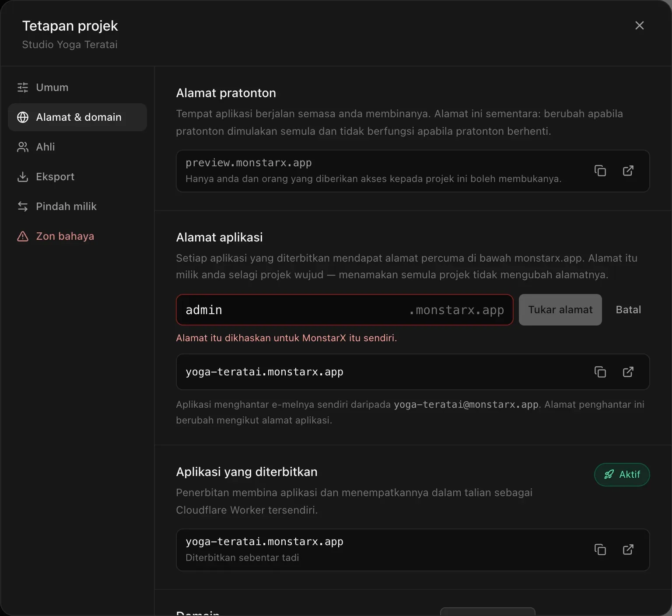Viewport: 672px width, 616px height.
Task: Copy the yoga-teratai address under Alamat aplikasi
Action: [x=600, y=372]
